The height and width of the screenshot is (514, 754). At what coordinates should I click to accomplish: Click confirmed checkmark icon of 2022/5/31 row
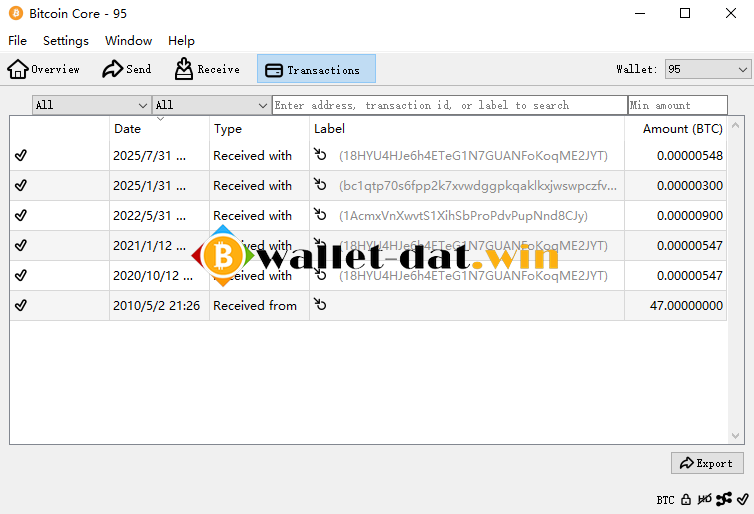21,215
